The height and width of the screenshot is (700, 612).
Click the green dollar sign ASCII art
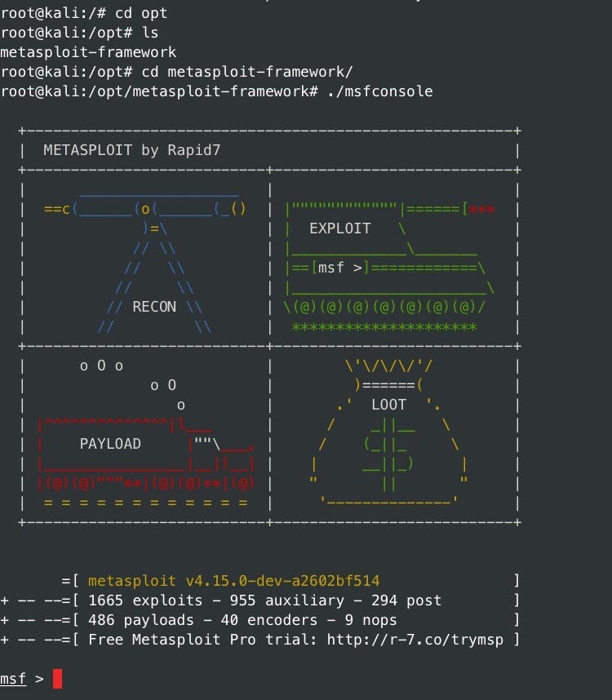[388, 454]
